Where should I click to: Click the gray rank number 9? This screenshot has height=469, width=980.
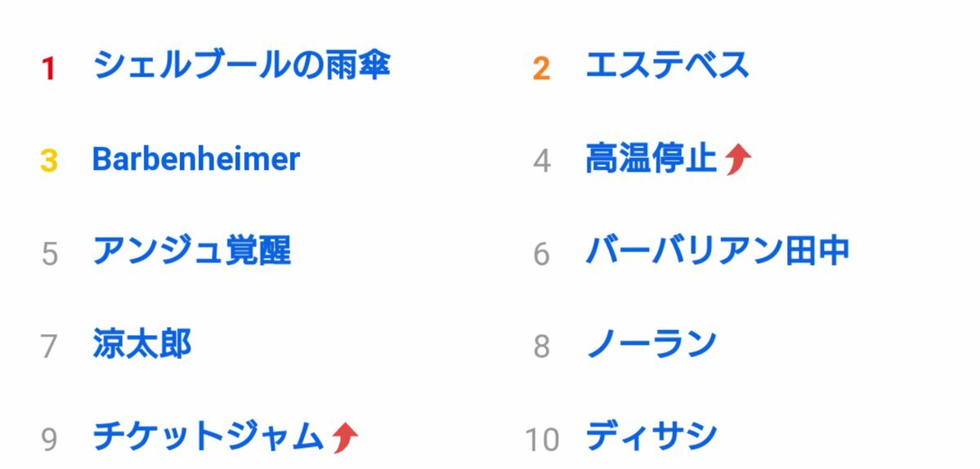click(x=49, y=440)
